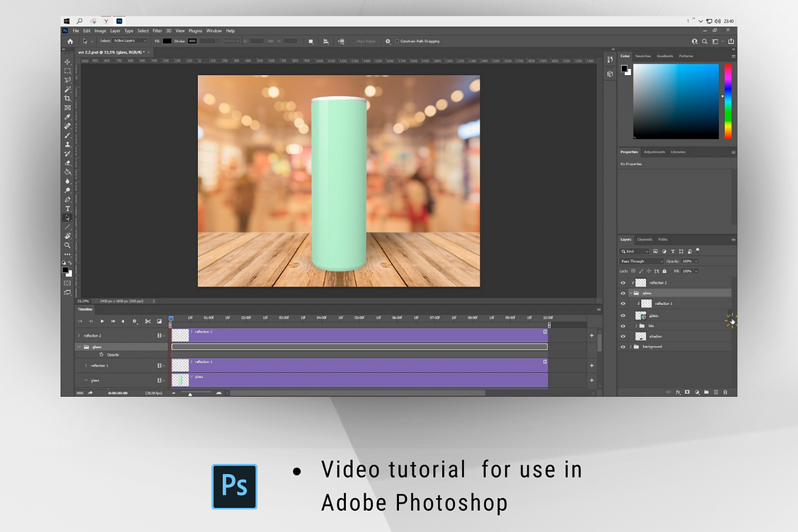The image size is (798, 532).
Task: Expand reflection 2 track in Timeline
Action: point(78,336)
